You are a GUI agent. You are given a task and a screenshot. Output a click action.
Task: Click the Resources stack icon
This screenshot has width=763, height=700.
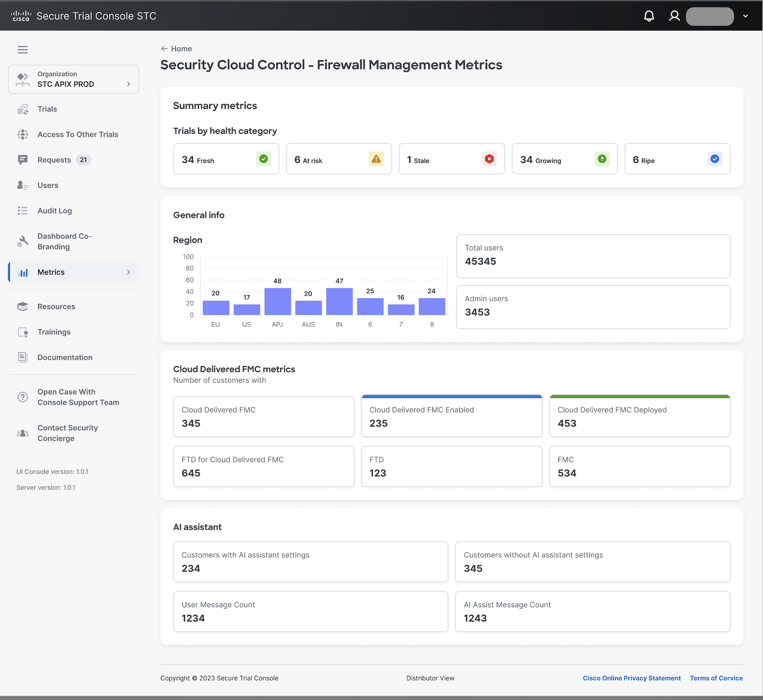[x=23, y=307]
